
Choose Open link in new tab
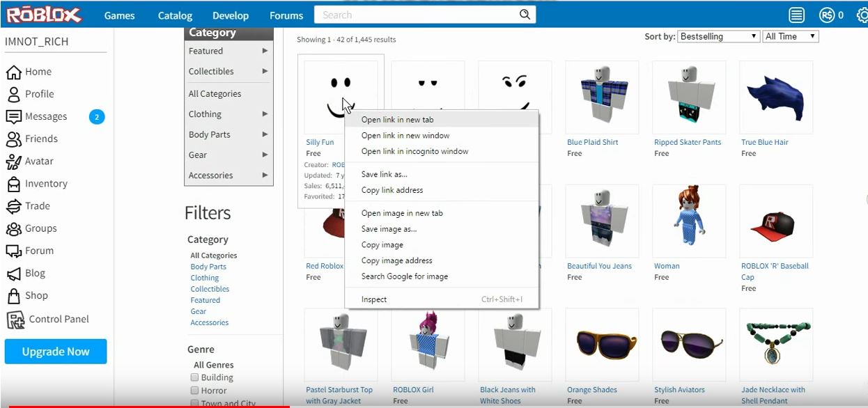click(x=442, y=120)
